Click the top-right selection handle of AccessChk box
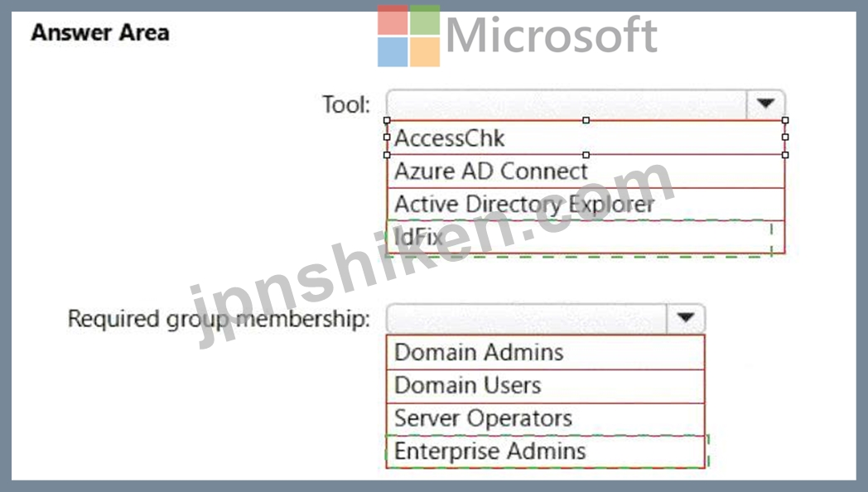This screenshot has width=868, height=492. click(x=785, y=120)
